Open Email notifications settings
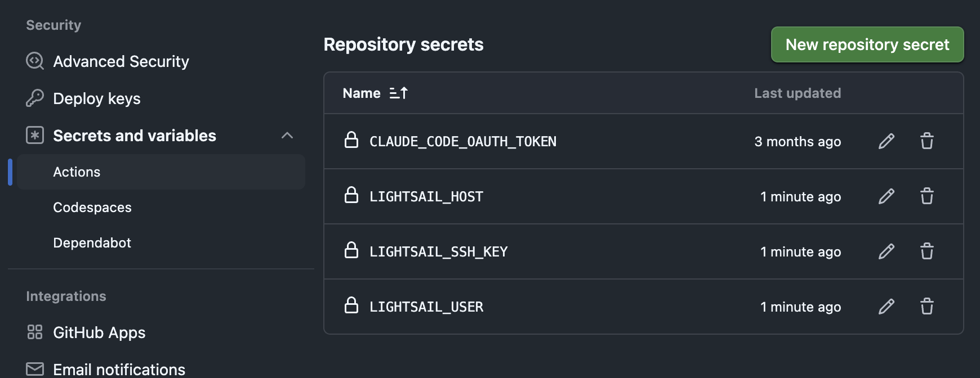Image resolution: width=980 pixels, height=378 pixels. tap(119, 369)
